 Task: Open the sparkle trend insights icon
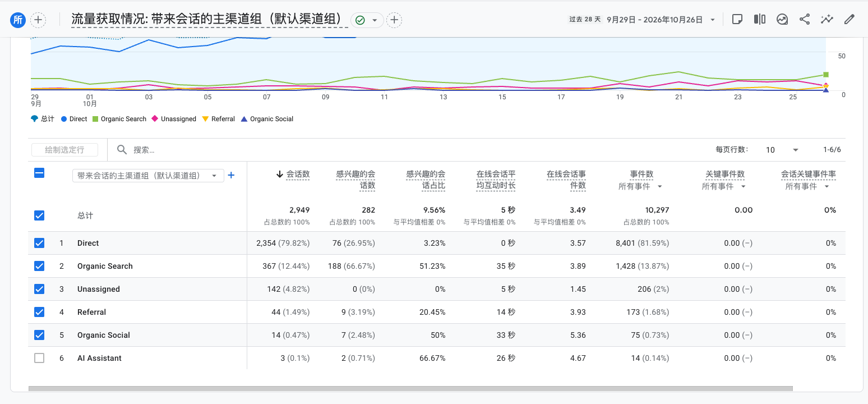pos(827,20)
